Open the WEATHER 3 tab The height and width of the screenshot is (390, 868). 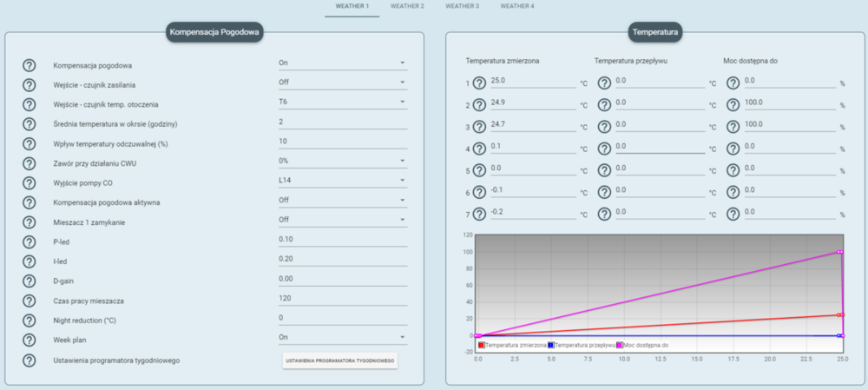[x=462, y=6]
